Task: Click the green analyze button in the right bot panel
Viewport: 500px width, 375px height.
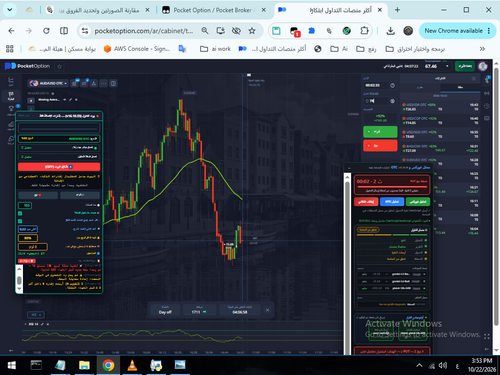Action: pyautogui.click(x=418, y=202)
